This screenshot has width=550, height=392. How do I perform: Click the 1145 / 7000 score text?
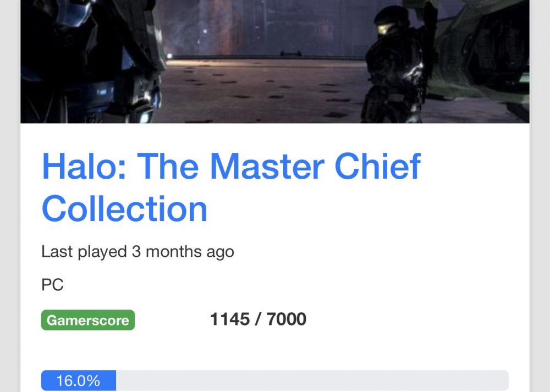click(x=258, y=319)
